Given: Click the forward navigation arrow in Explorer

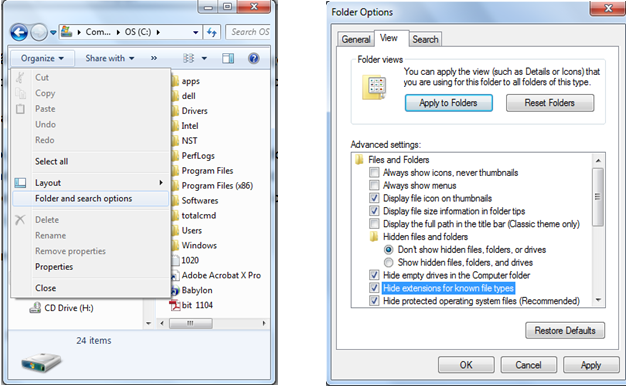Looking at the screenshot, I should (x=39, y=32).
